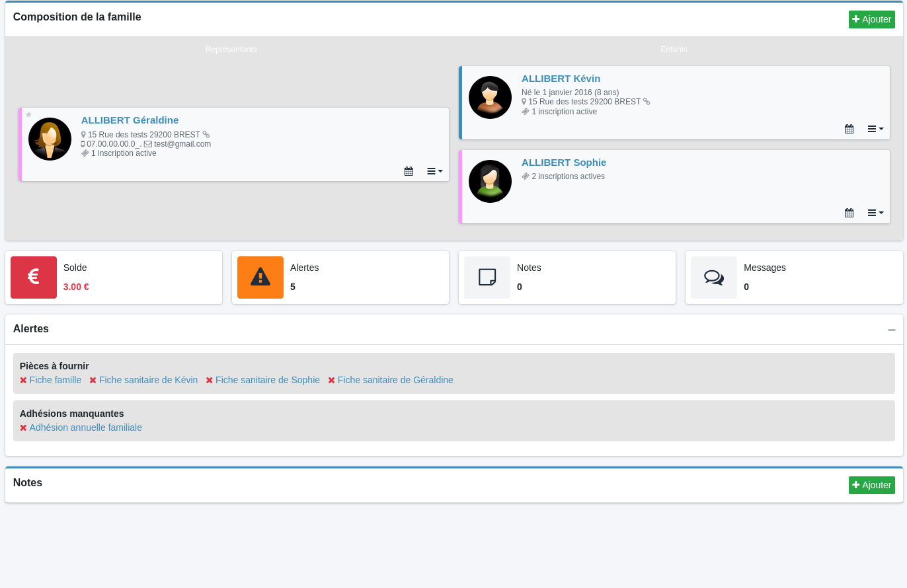Open calendar icon on Géraldine's card
Viewport: 907px width, 588px height.
point(409,171)
